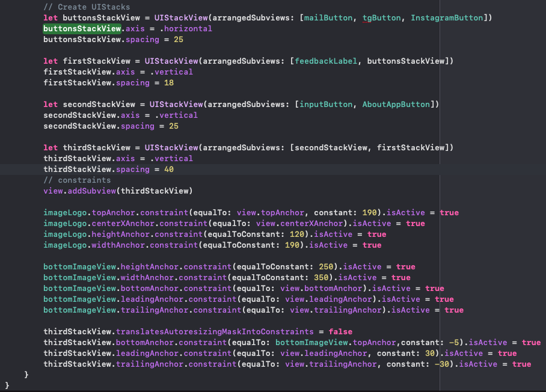
Task: Click the '// constraints' comment
Action: tap(77, 180)
